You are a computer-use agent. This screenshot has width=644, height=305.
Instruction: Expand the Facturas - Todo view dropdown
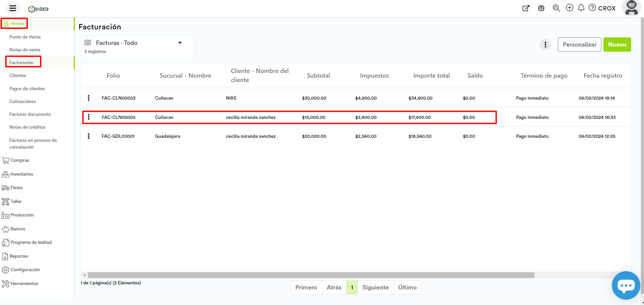point(180,43)
